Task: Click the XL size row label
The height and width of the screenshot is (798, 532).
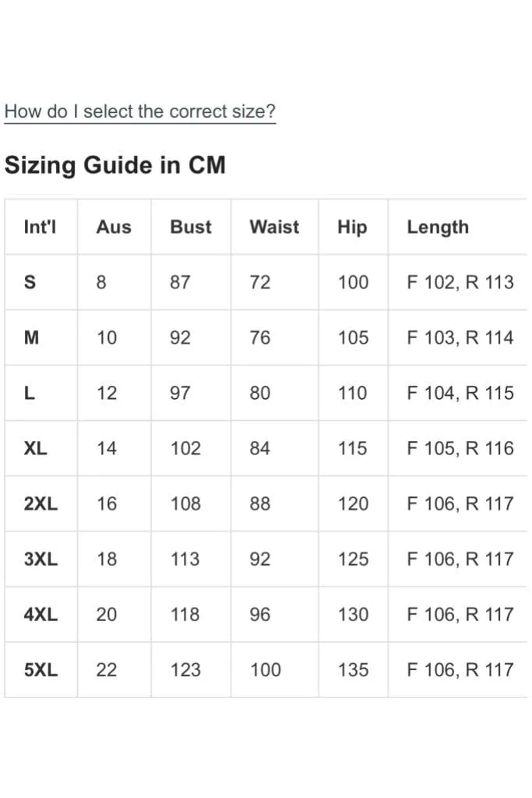Action: pyautogui.click(x=36, y=448)
